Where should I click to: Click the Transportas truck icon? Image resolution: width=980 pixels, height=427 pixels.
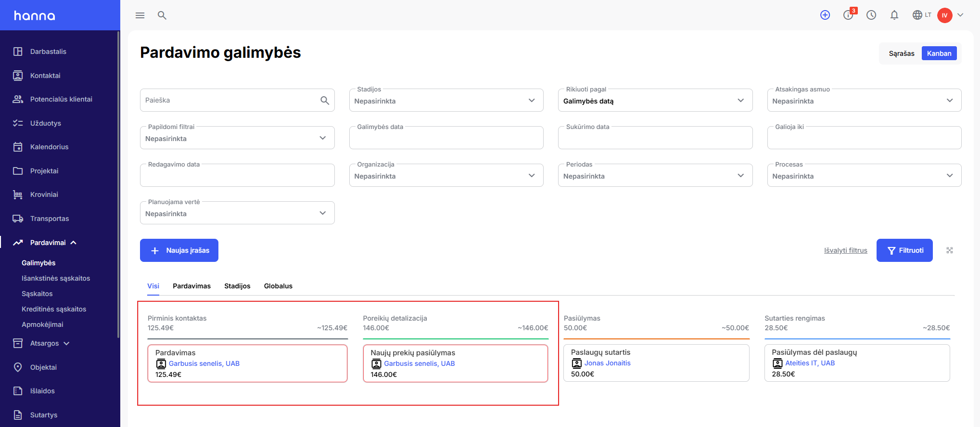[x=18, y=219]
